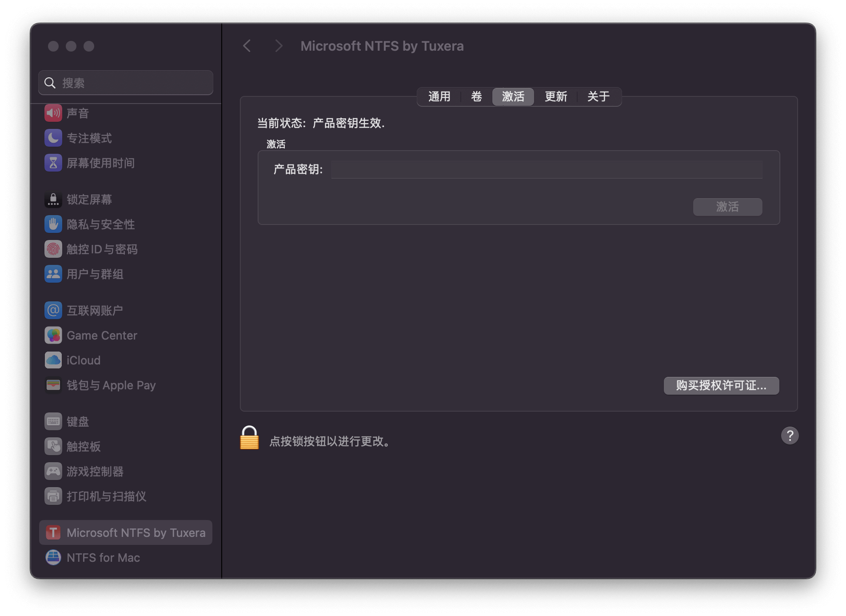Go back with the left chevron
846x616 pixels.
(247, 46)
